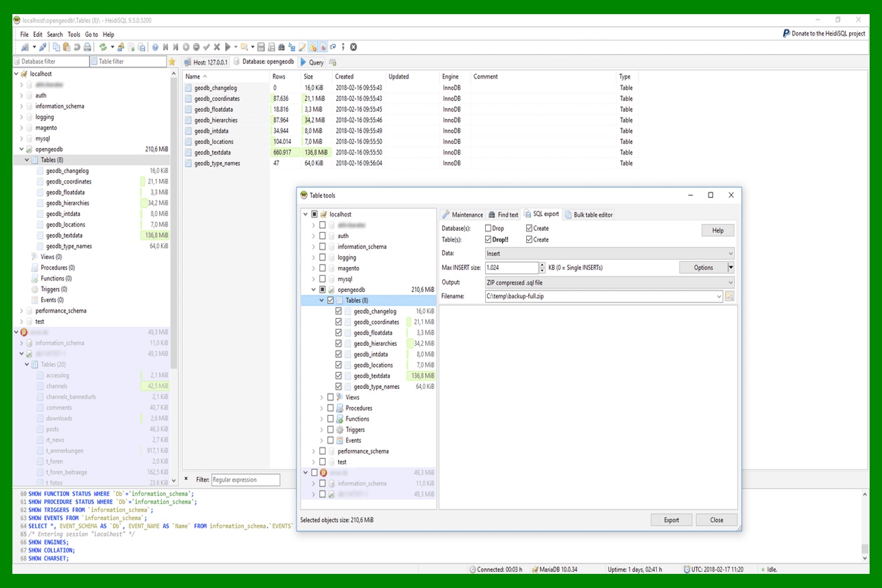This screenshot has width=882, height=588.
Task: Click the blue help icon in the toolbar
Action: 155,47
